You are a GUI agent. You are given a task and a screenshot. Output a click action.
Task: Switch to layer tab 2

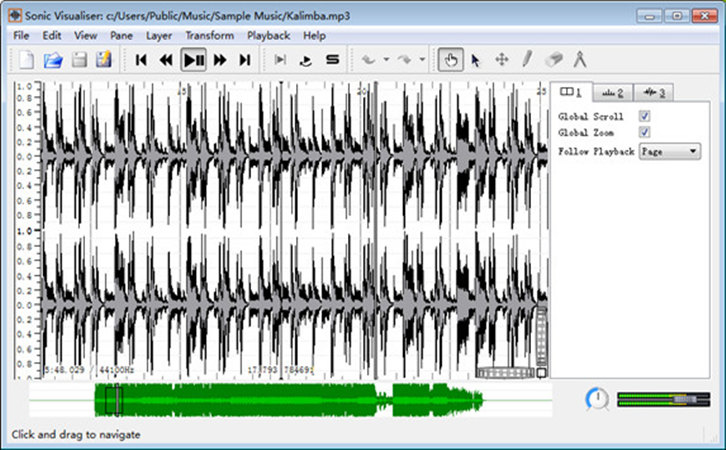click(612, 93)
